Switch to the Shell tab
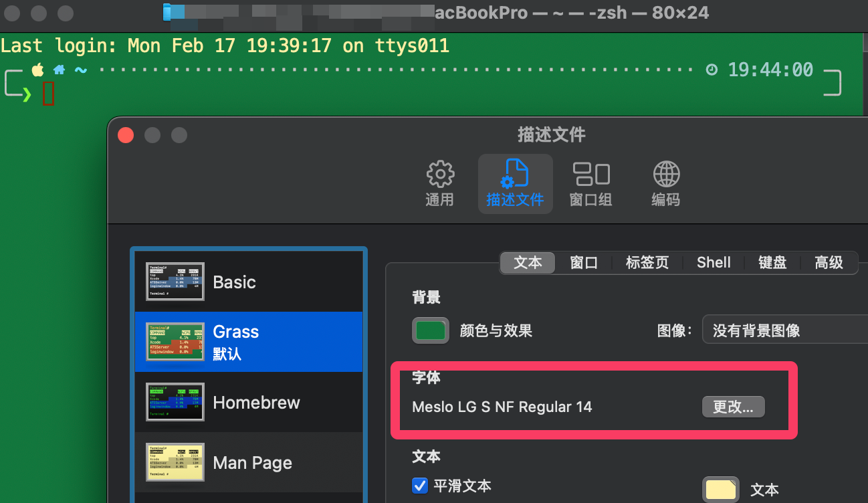This screenshot has height=503, width=868. point(714,263)
